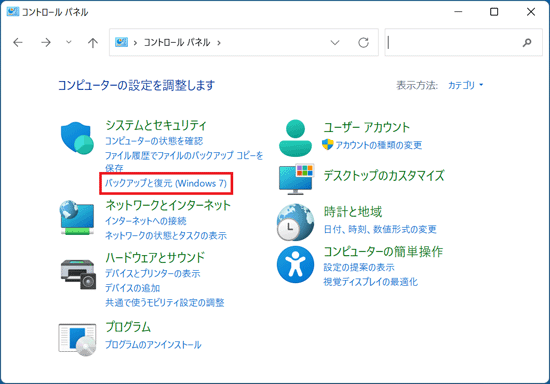Click the User Accounts person icon
550x384 pixels.
[295, 138]
